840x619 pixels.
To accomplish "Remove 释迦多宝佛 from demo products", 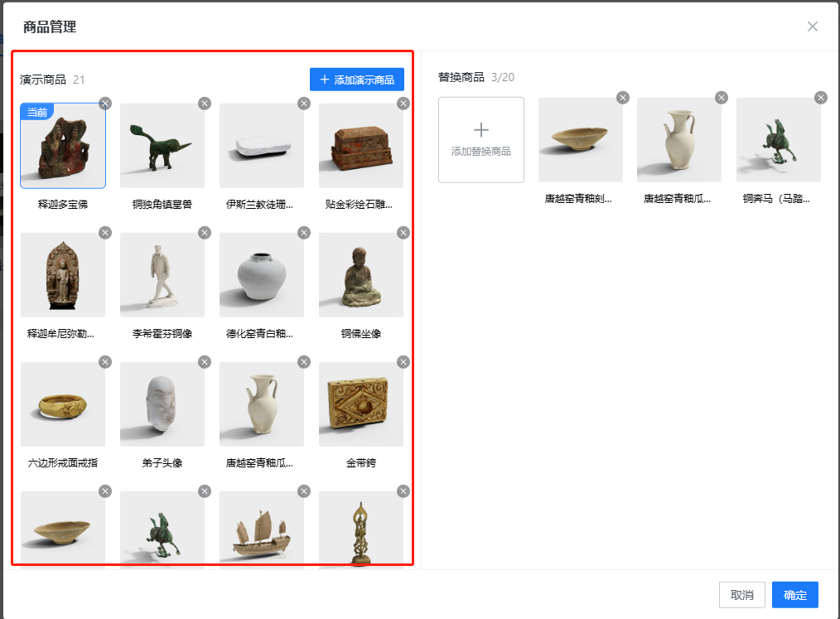I will pos(105,104).
